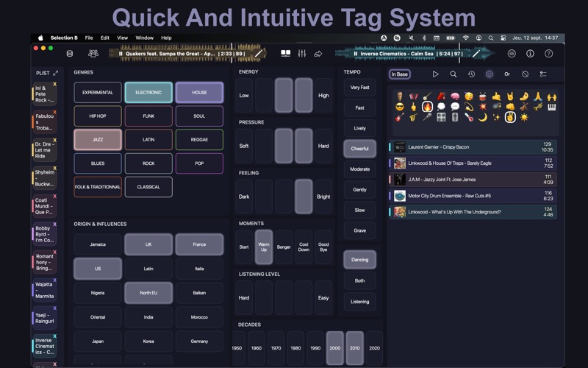Select the Listening button

click(359, 302)
